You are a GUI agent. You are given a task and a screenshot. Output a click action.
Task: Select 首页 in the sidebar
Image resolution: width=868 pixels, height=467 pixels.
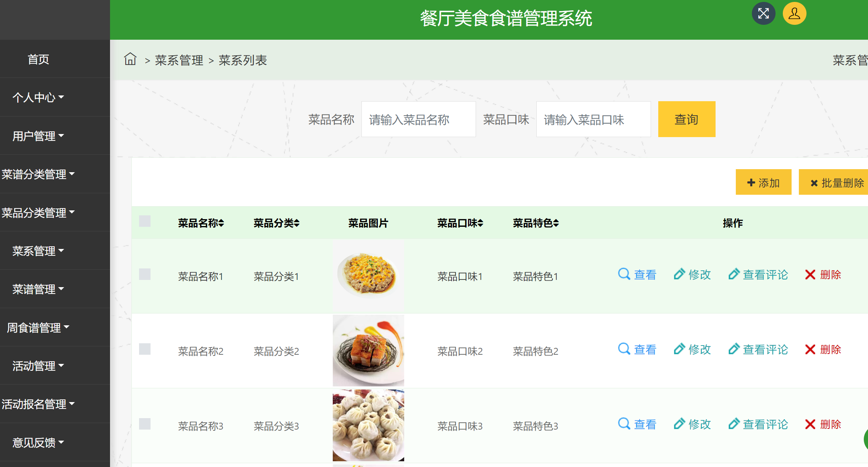38,59
